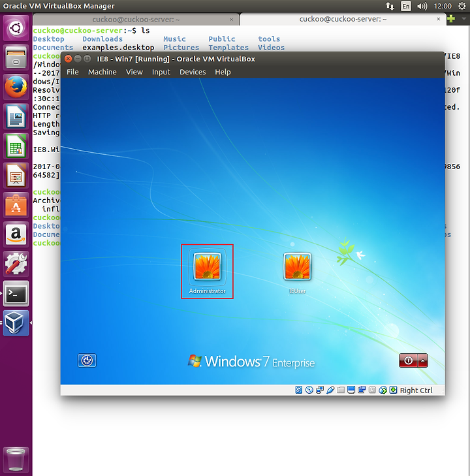Open LibreOffice Calc from the launcher
The image size is (470, 476).
tap(16, 146)
